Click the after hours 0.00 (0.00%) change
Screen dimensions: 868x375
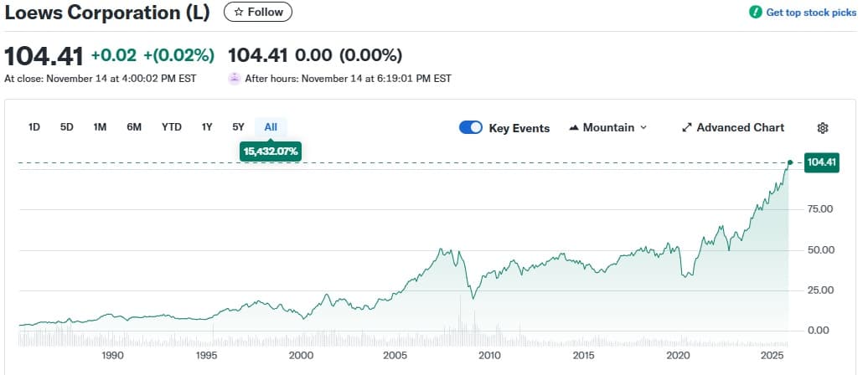[349, 55]
